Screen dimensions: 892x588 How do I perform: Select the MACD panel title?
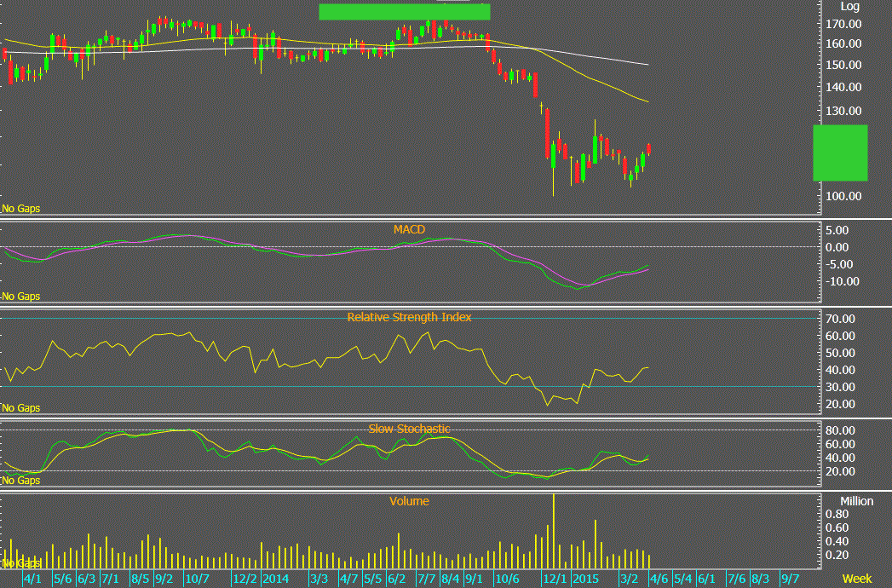coord(409,229)
